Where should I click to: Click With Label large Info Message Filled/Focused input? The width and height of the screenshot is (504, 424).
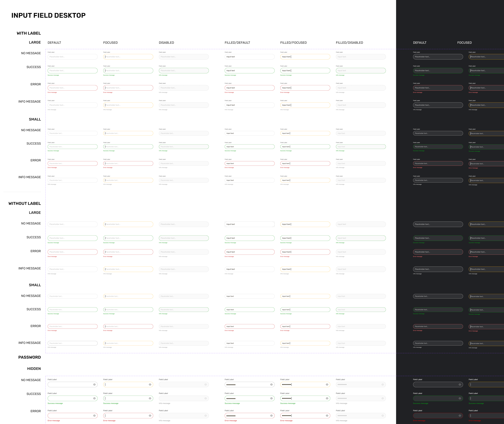(305, 105)
